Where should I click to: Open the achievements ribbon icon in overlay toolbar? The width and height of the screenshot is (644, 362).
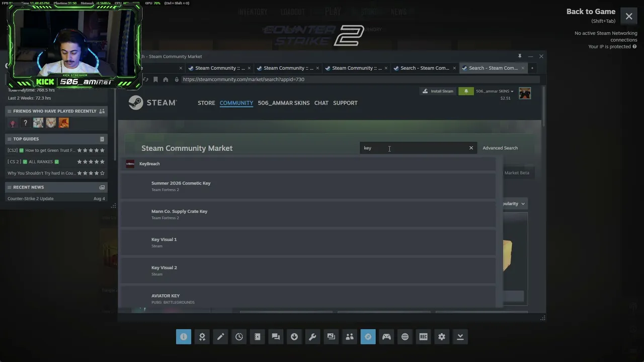[202, 337]
